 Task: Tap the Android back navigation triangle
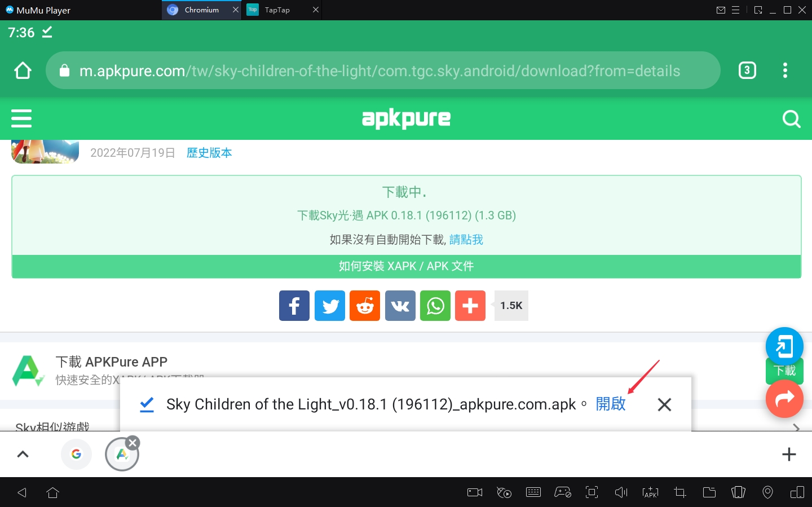click(x=22, y=492)
